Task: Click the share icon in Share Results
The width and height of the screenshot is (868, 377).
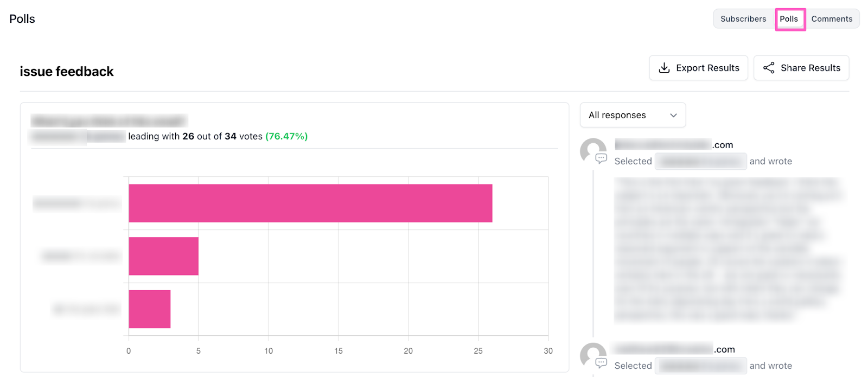Action: point(769,68)
